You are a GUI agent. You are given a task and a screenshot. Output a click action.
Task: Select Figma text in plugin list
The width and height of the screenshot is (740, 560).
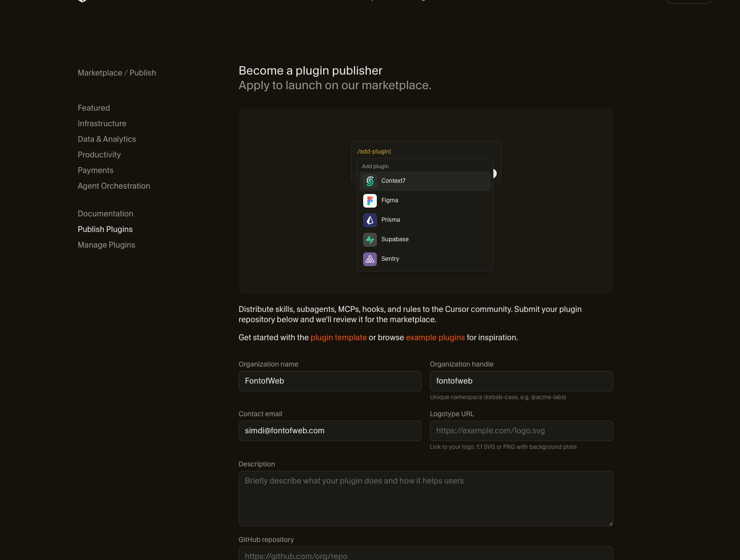tap(389, 200)
